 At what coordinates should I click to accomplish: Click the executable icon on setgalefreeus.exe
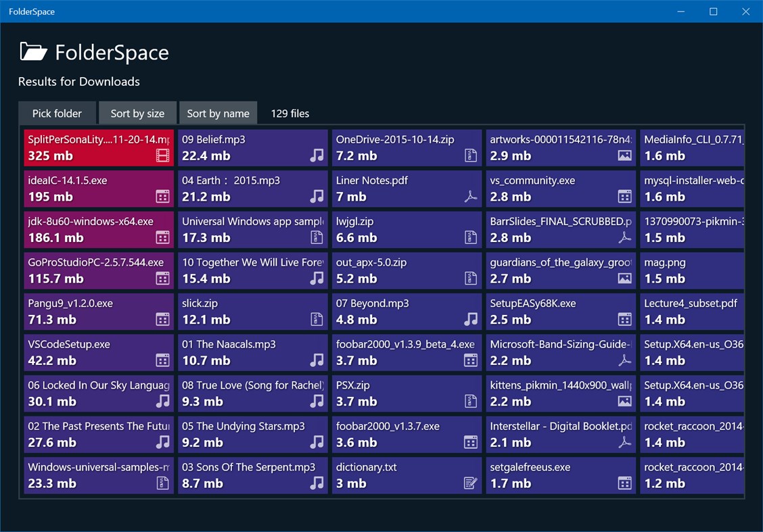click(x=624, y=483)
